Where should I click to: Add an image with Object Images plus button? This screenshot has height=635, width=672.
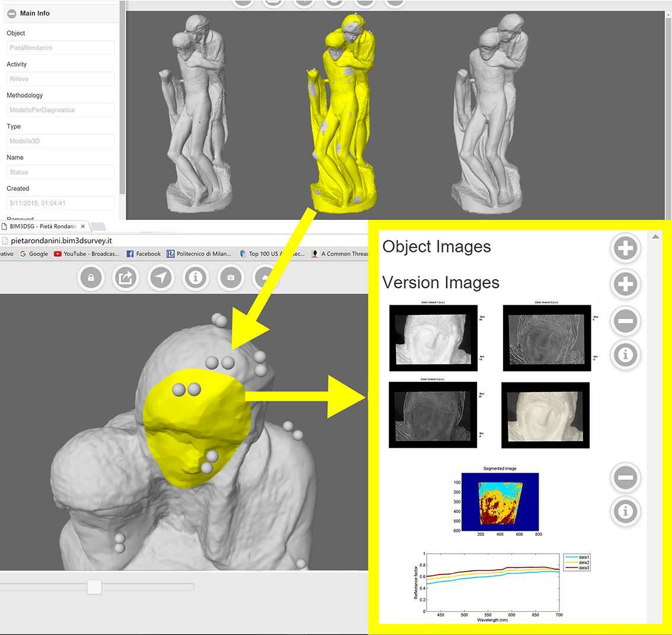pos(625,248)
